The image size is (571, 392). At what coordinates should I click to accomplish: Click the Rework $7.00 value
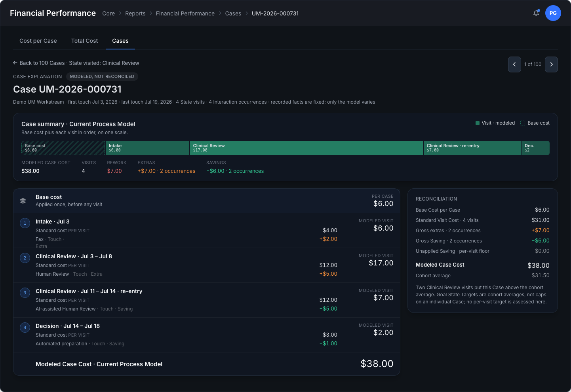pos(114,171)
